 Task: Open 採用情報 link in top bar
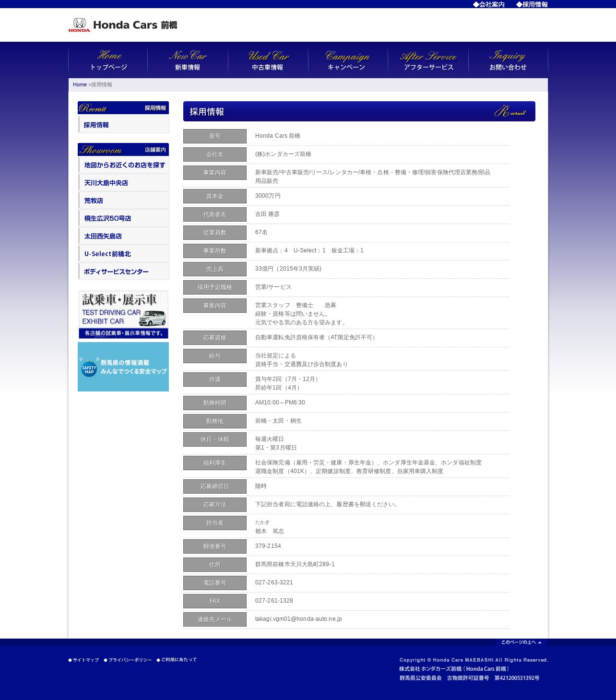click(x=532, y=4)
